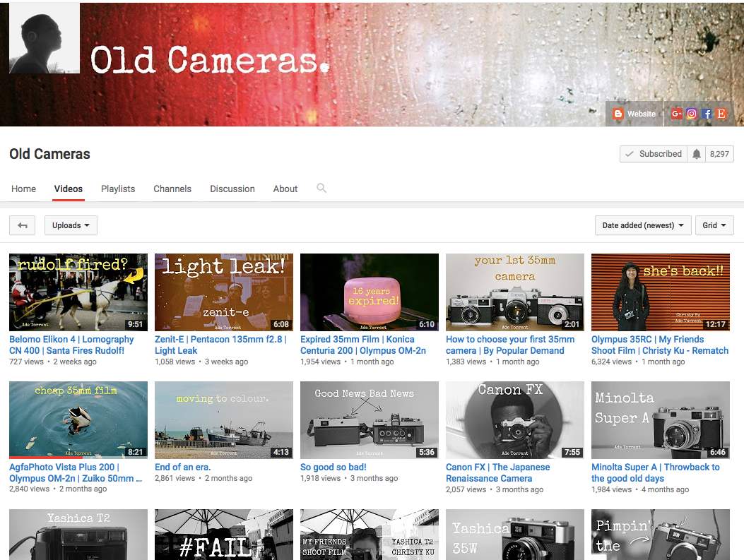Open Minolta Super A Throwback video link
Viewport: 744px width, 560px height.
tap(656, 472)
